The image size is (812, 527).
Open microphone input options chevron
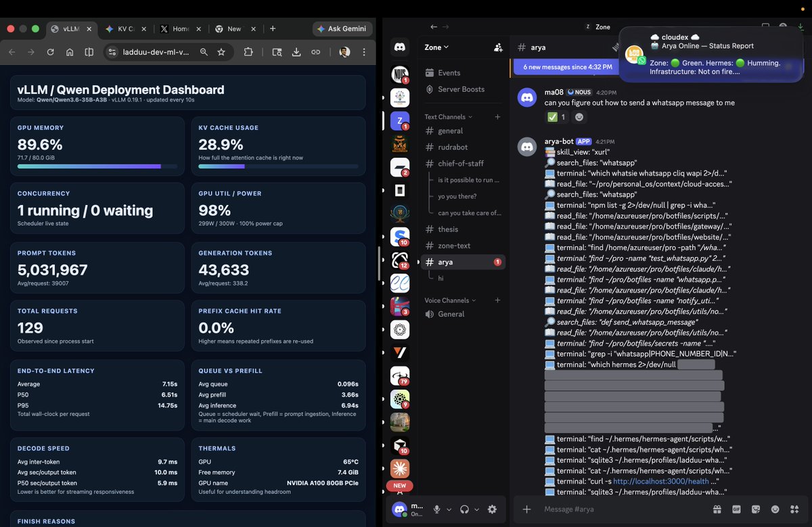(x=449, y=509)
